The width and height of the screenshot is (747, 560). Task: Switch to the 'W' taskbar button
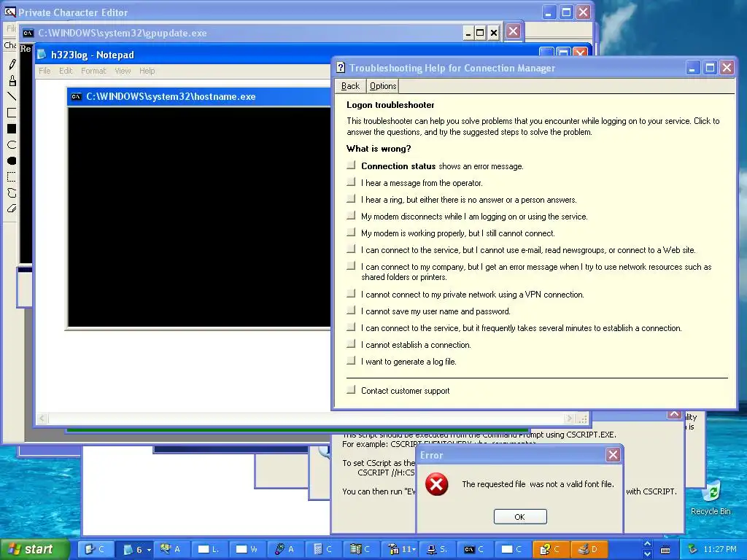[247, 550]
